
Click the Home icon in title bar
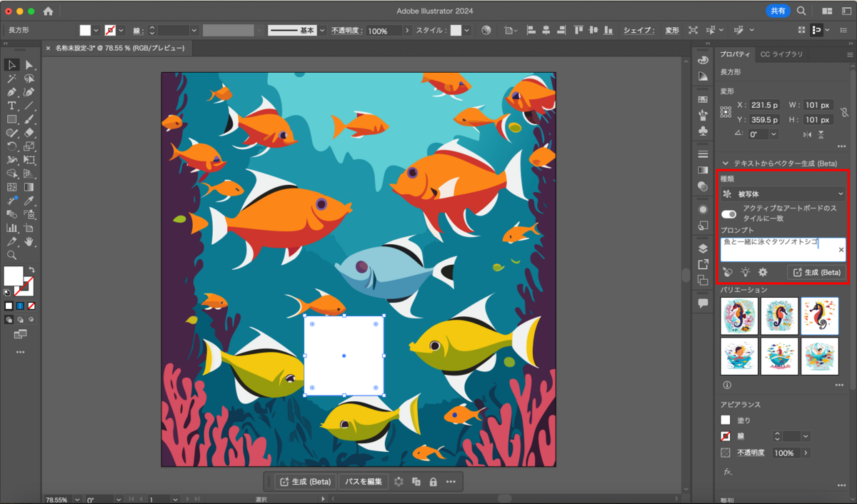[48, 11]
